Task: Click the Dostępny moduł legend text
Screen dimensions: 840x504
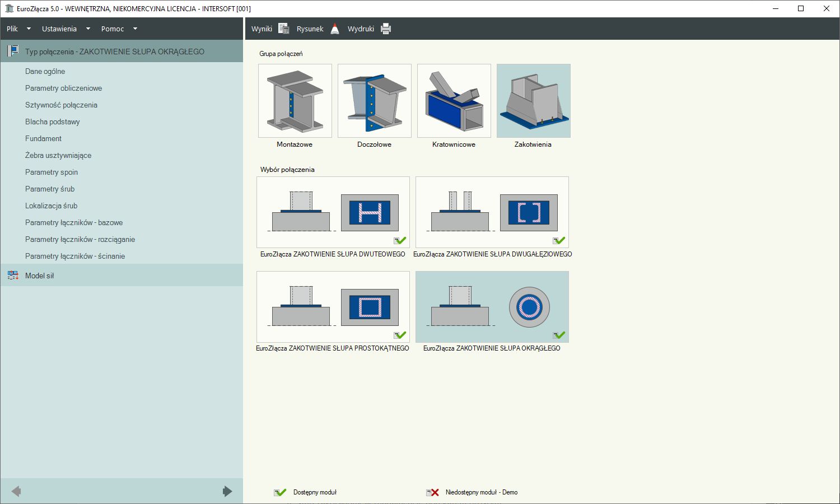Action: point(315,492)
